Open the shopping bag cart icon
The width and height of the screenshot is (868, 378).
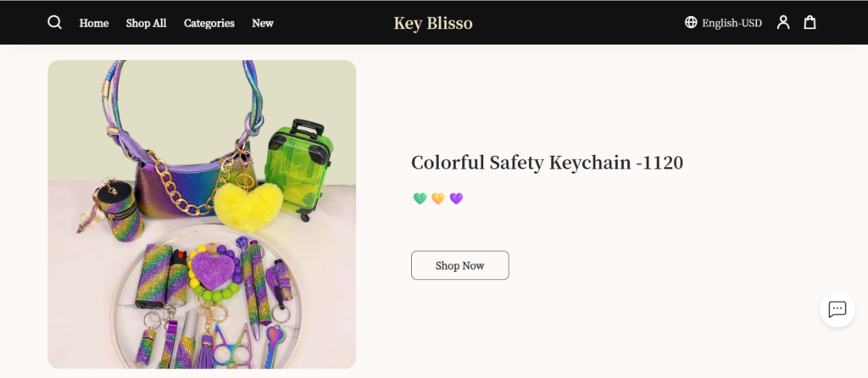point(810,22)
